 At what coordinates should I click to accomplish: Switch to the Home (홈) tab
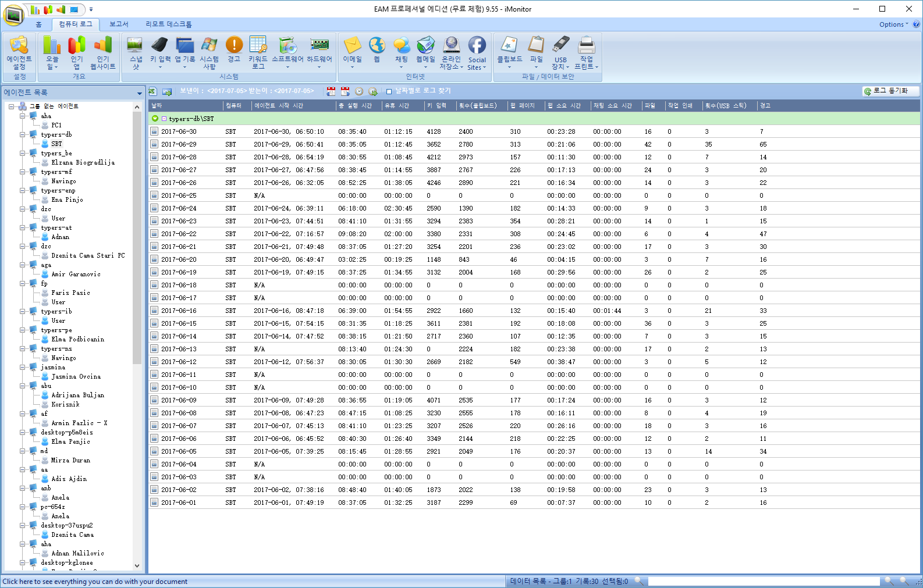click(38, 24)
